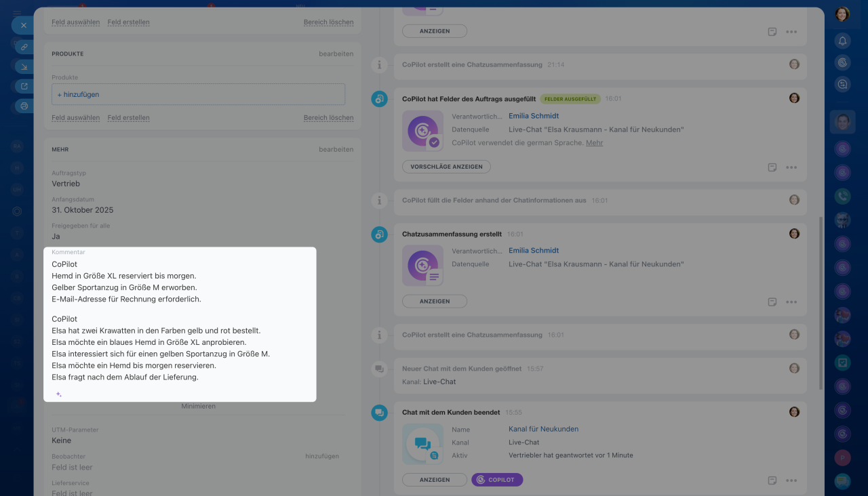
Task: Open 'Emilia Schmidt' in the Chatzusammenfassung card
Action: tap(534, 251)
